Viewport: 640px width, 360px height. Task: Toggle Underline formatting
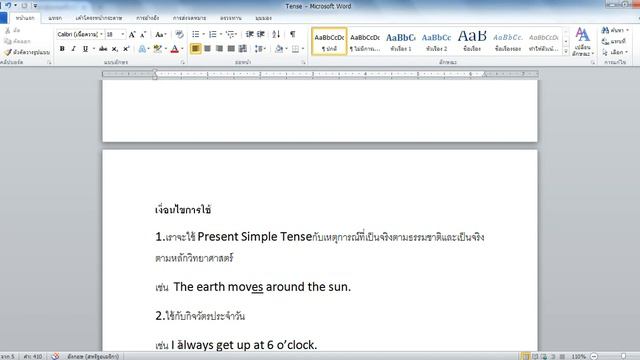(85, 49)
